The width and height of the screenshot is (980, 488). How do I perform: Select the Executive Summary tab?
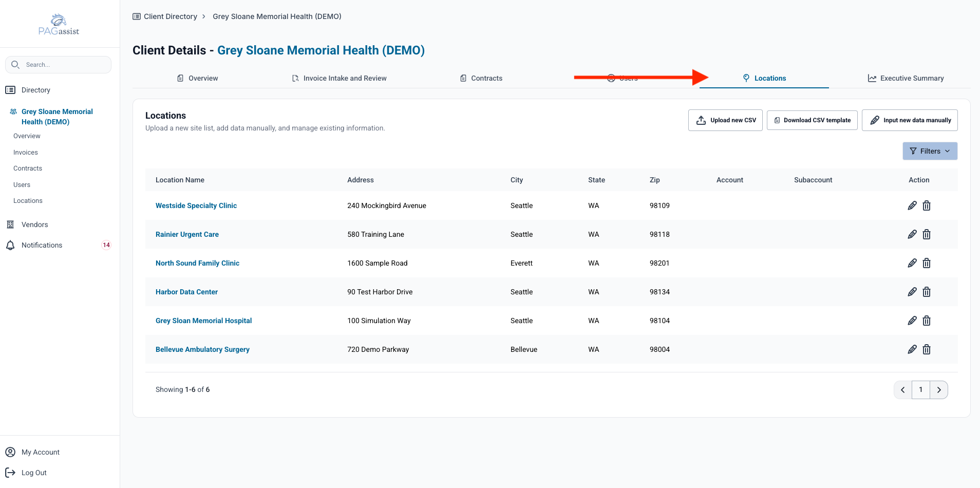[906, 78]
